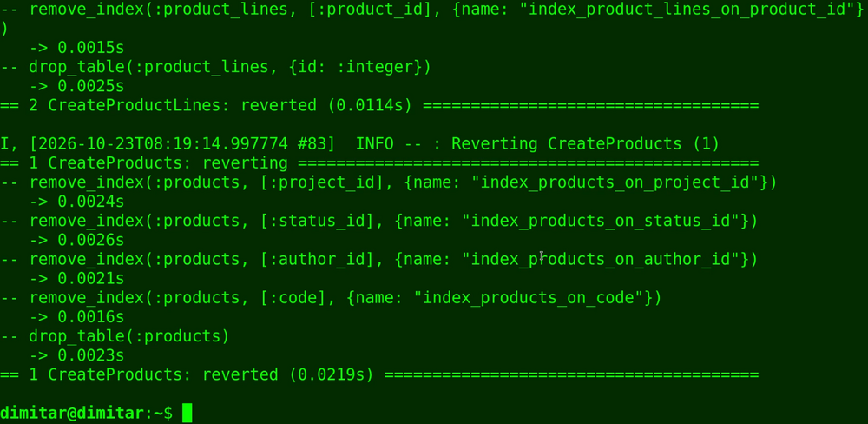Click the terminal cursor block at prompt

[x=187, y=413]
